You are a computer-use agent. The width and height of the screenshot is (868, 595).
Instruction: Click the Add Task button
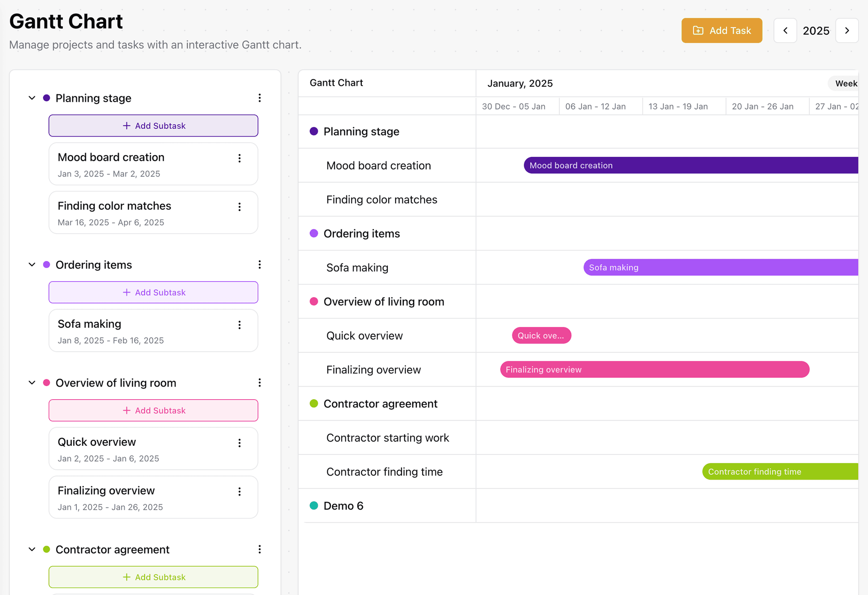tap(722, 30)
